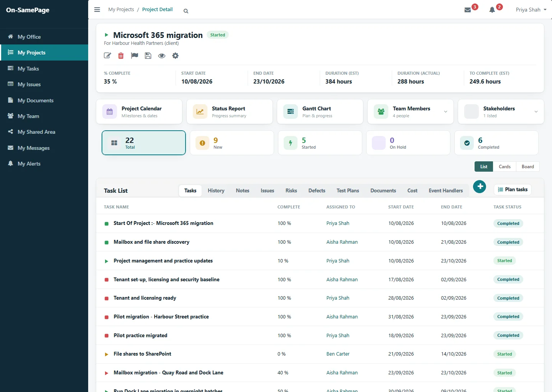The image size is (552, 392).
Task: Click the project flag icon
Action: click(x=135, y=56)
